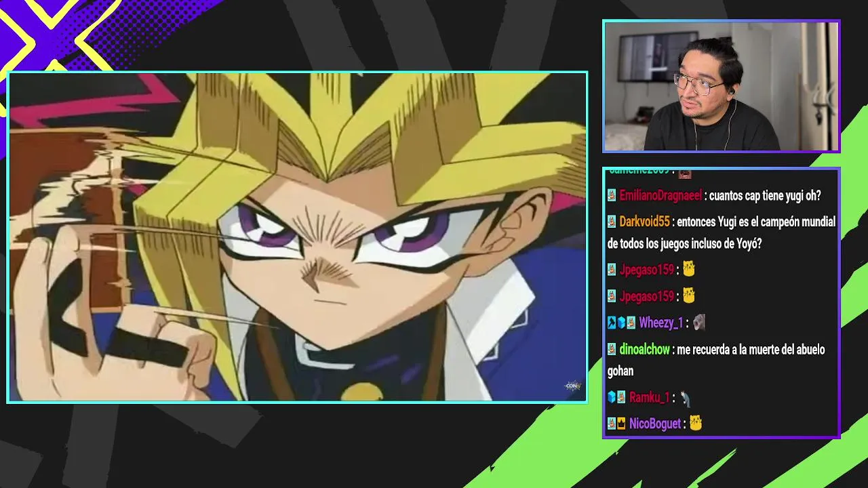Click Wheezy_1's moderator sword badge

coord(612,323)
